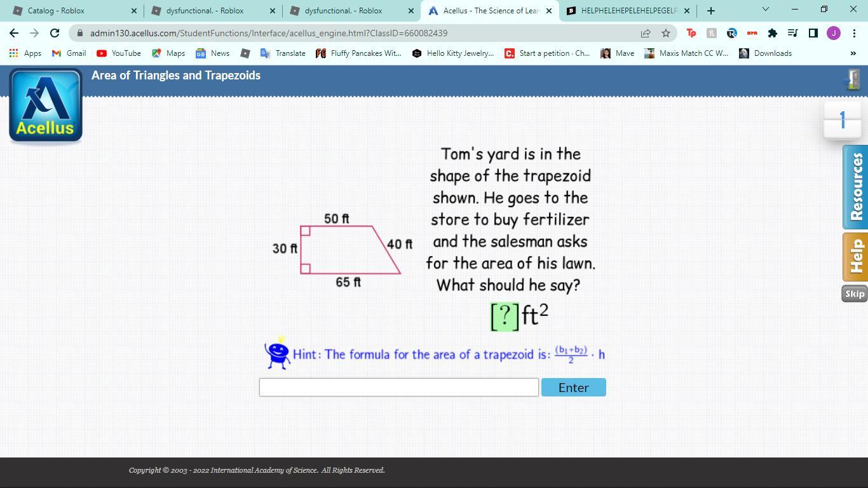Screen dimensions: 868x488
Task: Open Hello Kitty Jewelry bookmark
Action: pos(453,53)
